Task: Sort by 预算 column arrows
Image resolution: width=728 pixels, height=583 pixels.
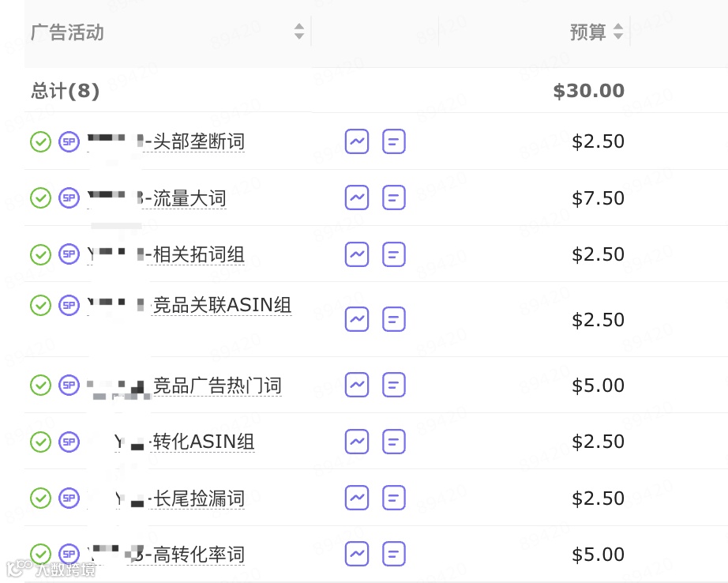Action: (618, 32)
